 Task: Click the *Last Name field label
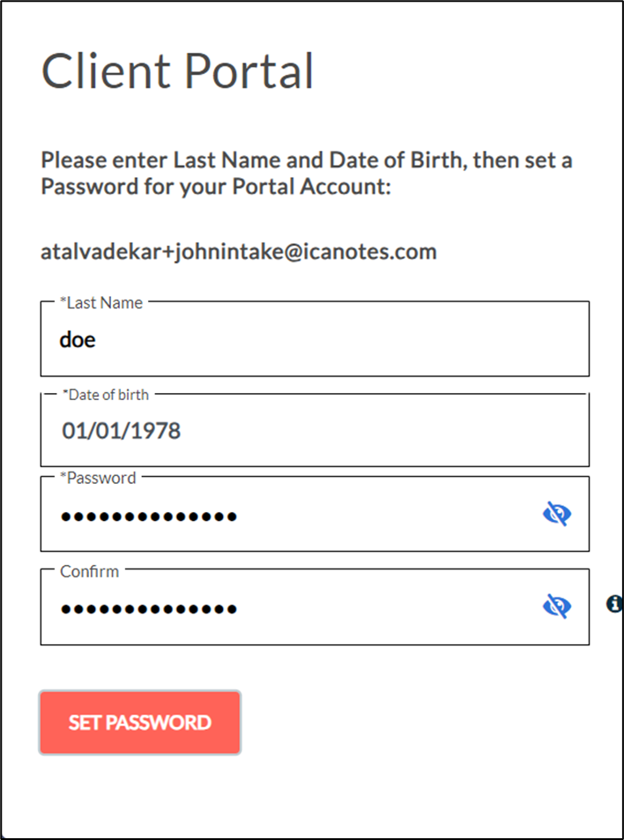tap(100, 302)
